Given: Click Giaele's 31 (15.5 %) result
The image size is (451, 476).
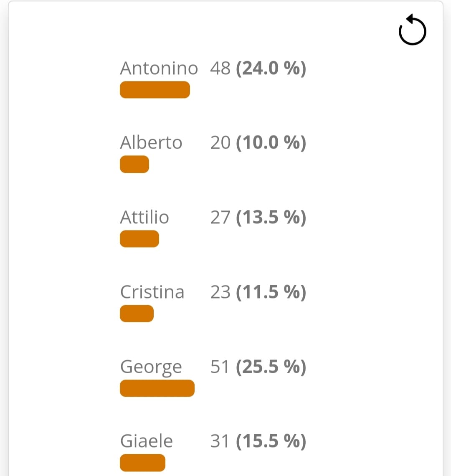Looking at the screenshot, I should (258, 441).
